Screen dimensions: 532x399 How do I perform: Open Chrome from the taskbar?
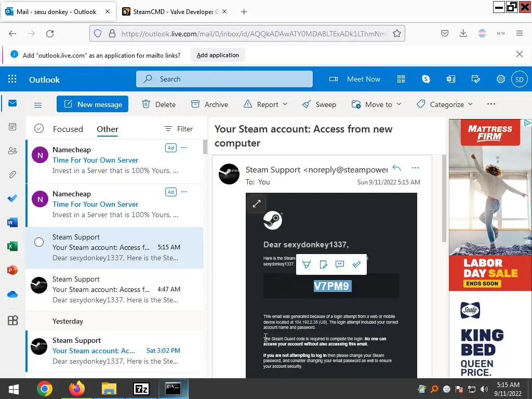[x=45, y=389]
